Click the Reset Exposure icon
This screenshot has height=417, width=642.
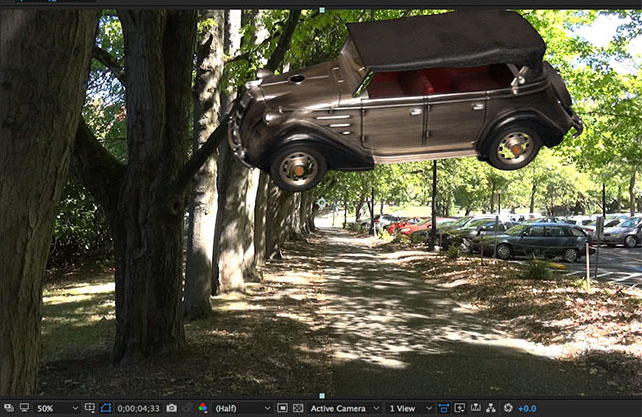click(x=508, y=408)
